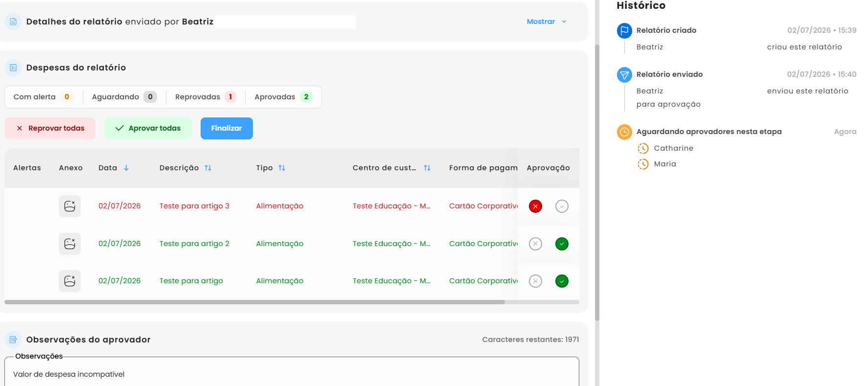The height and width of the screenshot is (386, 868).
Task: Click the horizontal table scrollbar
Action: [254, 302]
